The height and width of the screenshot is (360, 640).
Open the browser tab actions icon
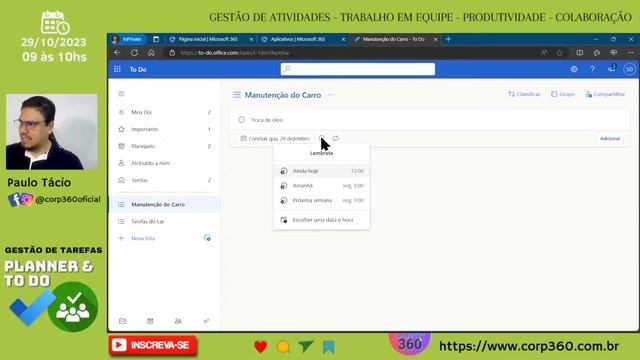[x=156, y=39]
